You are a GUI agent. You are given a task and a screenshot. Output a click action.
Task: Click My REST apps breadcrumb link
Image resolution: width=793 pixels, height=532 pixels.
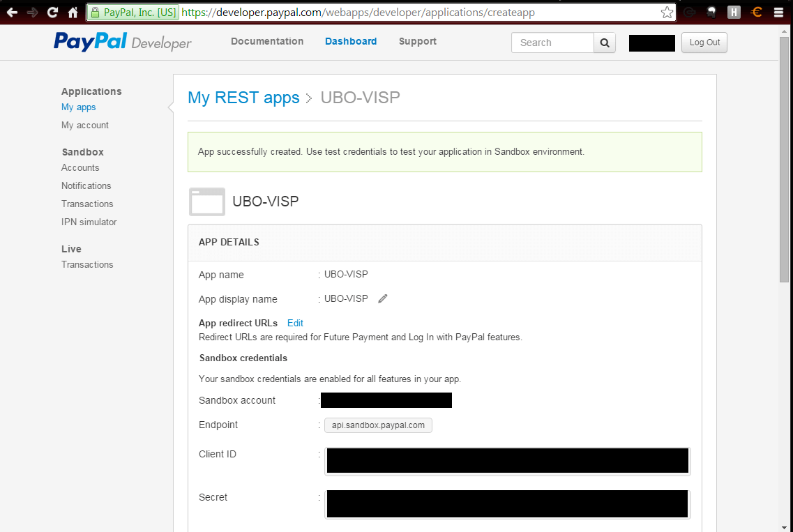pyautogui.click(x=243, y=98)
